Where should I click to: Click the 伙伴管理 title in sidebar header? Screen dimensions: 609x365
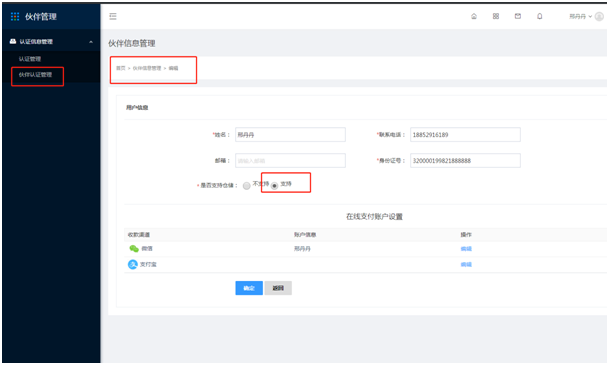[41, 17]
